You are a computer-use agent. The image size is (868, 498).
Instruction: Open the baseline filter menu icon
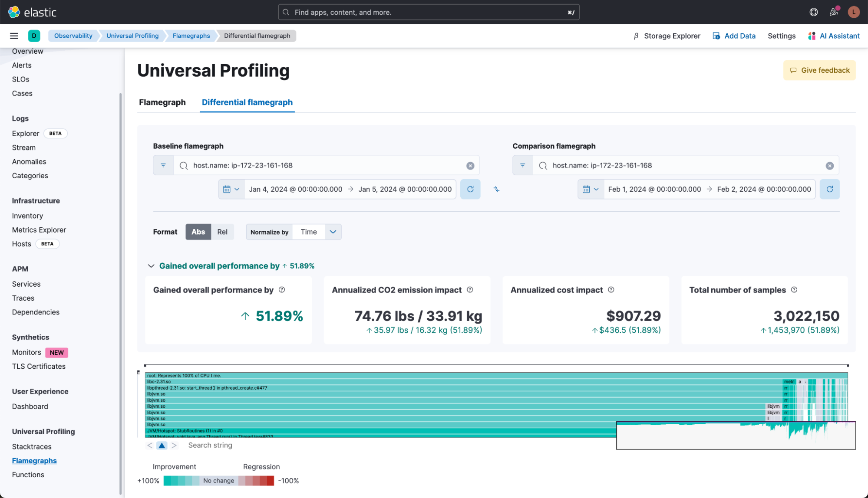click(163, 165)
